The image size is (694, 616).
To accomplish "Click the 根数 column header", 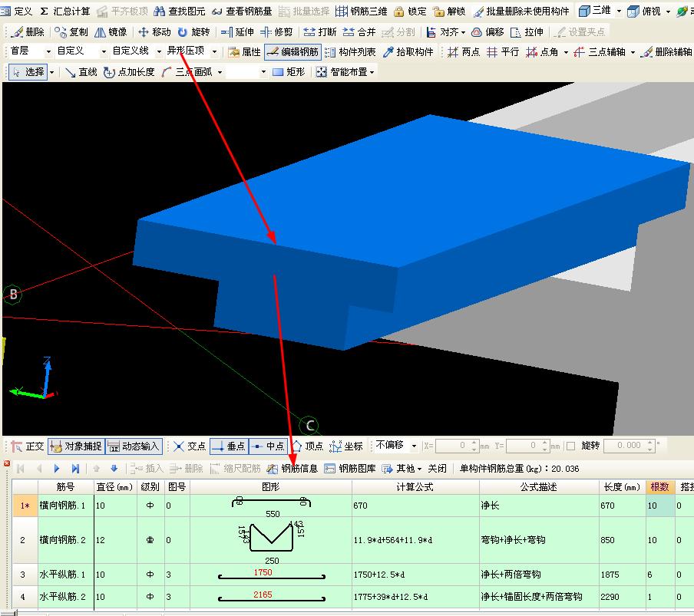I will [x=660, y=487].
